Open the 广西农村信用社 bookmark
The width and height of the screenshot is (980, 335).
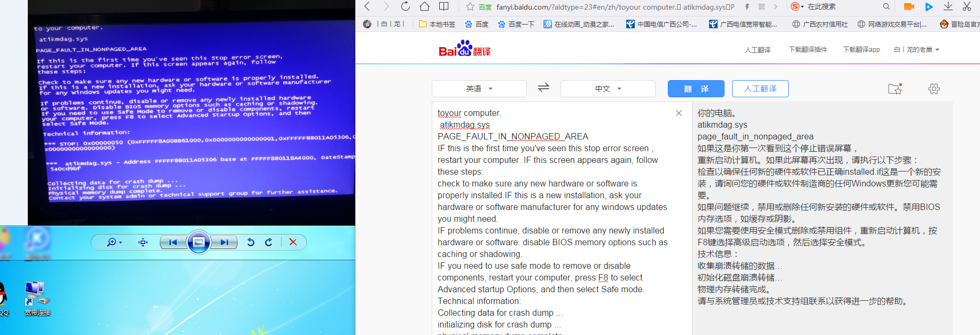(820, 24)
